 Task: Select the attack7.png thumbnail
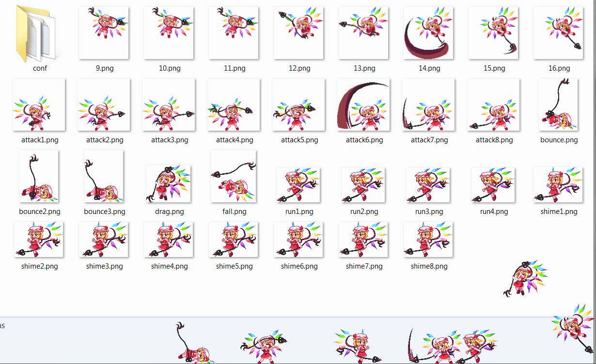click(428, 105)
